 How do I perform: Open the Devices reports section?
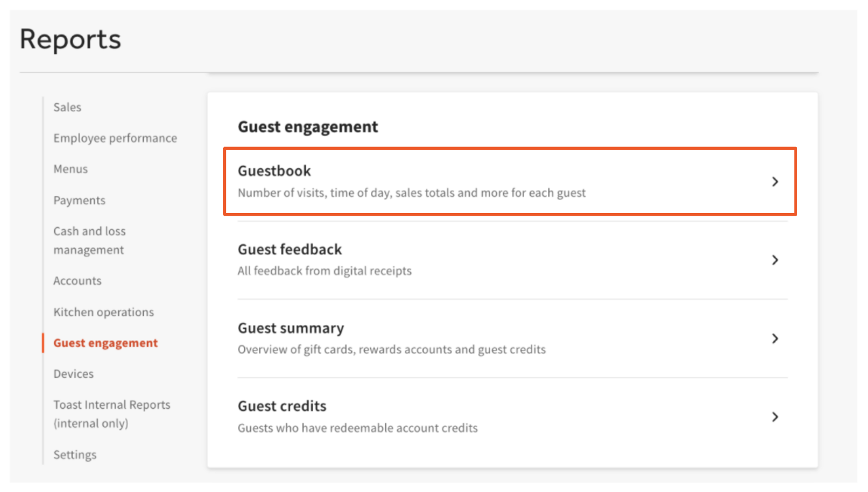tap(73, 374)
